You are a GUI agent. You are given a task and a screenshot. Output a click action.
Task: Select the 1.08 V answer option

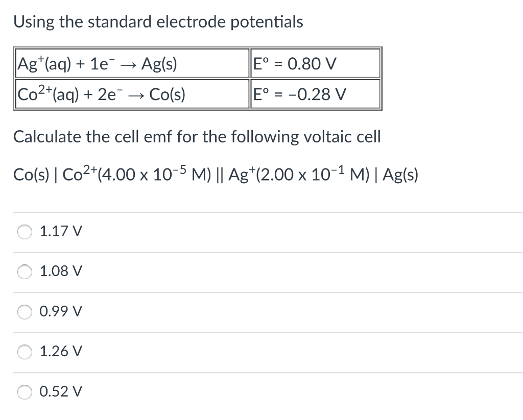pyautogui.click(x=24, y=271)
